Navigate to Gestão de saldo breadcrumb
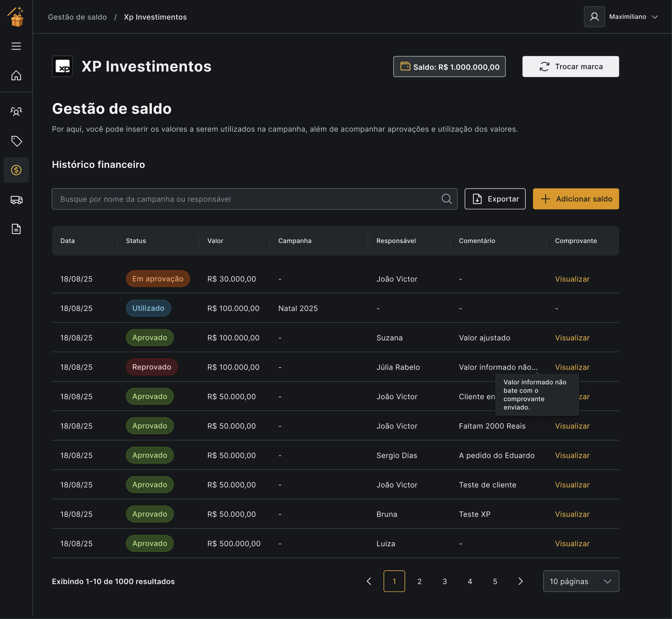Screen dimensions: 672x619 (x=77, y=17)
